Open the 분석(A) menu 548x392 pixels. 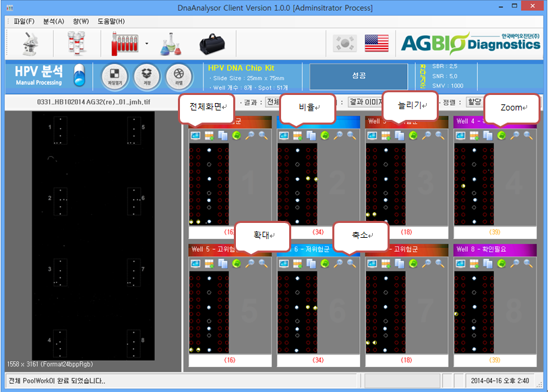[53, 22]
